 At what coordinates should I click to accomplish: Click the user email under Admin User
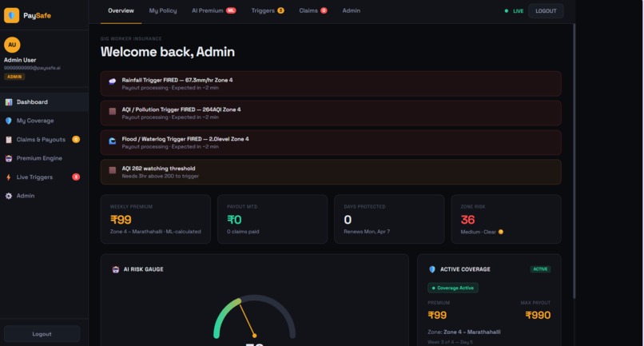point(32,68)
